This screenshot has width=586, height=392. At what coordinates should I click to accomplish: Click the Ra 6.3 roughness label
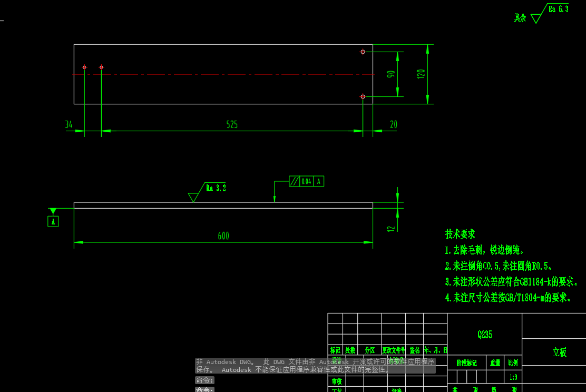coord(559,9)
